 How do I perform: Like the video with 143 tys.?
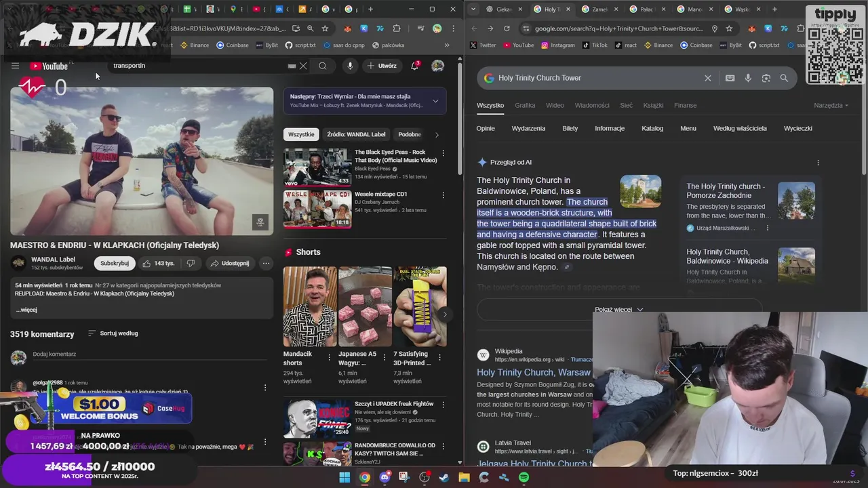coord(158,263)
